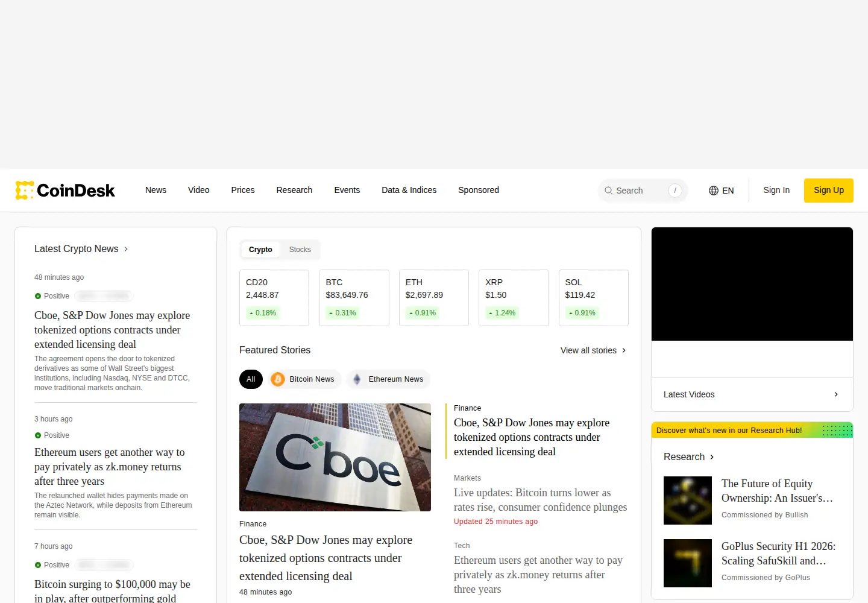
Task: Filter stories by Ethereum News
Action: click(388, 379)
